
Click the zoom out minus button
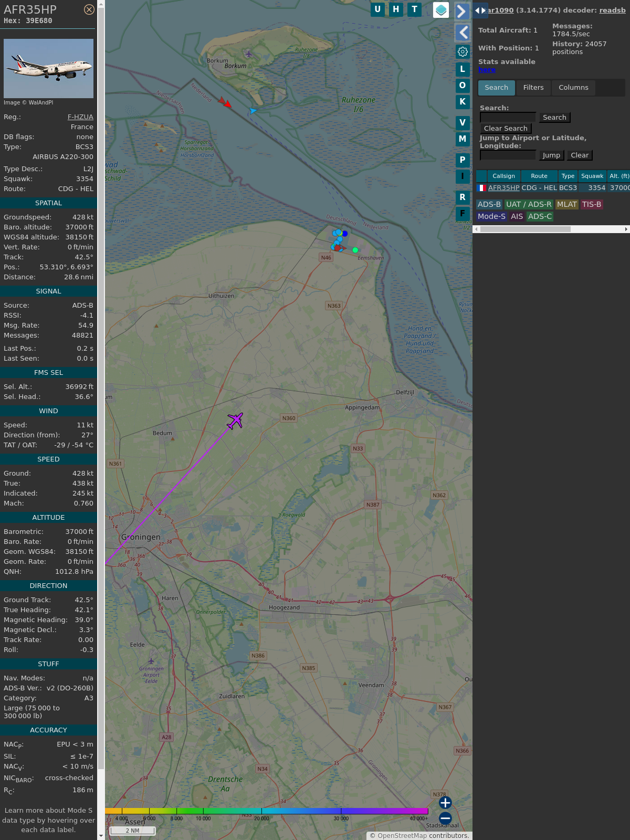click(x=445, y=818)
